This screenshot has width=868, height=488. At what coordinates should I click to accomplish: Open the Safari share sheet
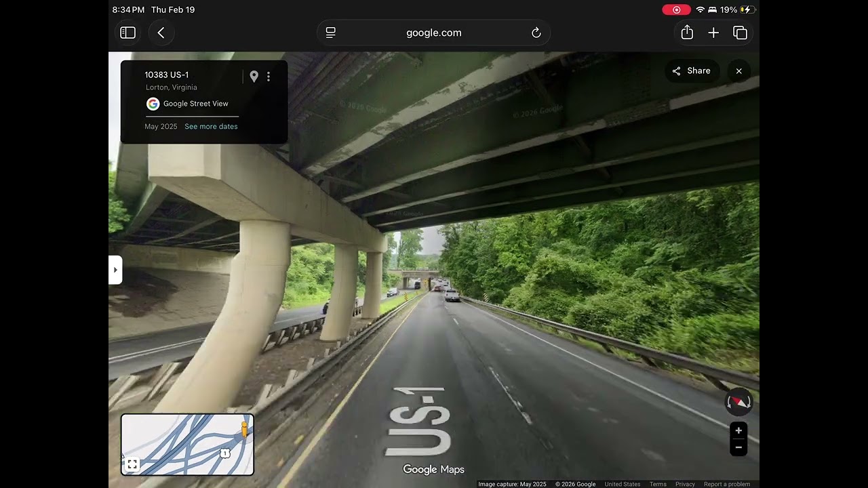(687, 33)
